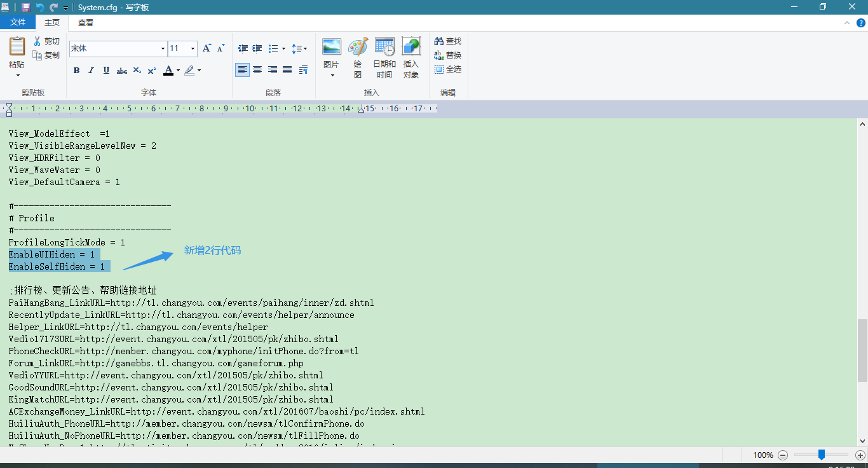Viewport: 868px width, 468px height.
Task: Align text right
Action: pyautogui.click(x=272, y=70)
